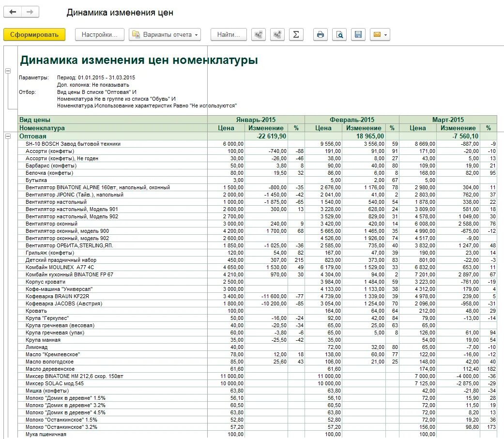Click the forward navigation arrow

30,12
